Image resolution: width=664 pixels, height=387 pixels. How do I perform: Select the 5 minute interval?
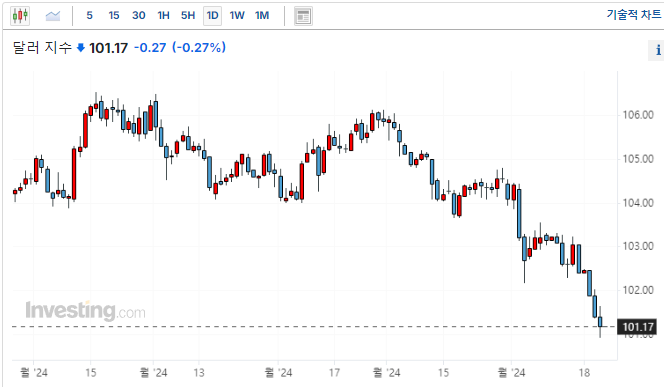89,16
